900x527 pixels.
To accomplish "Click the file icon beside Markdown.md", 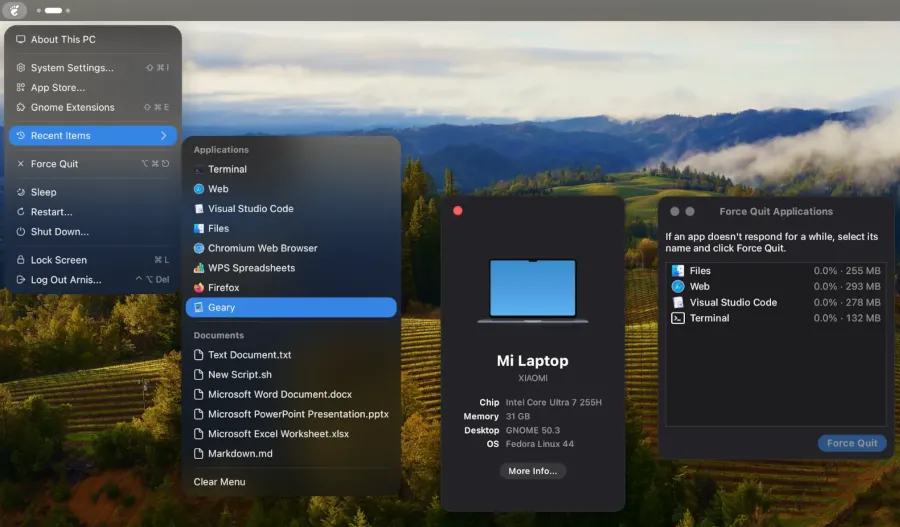I will pyautogui.click(x=199, y=454).
